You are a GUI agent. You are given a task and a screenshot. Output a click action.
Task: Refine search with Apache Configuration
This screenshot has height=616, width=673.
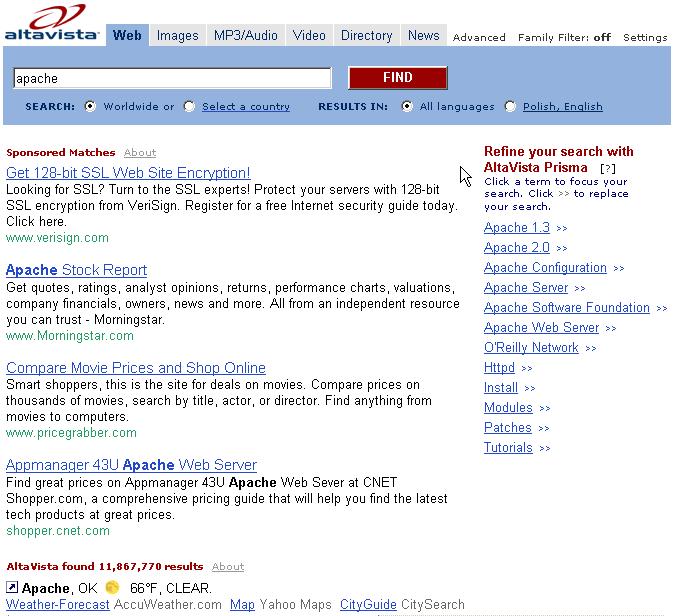click(x=545, y=267)
